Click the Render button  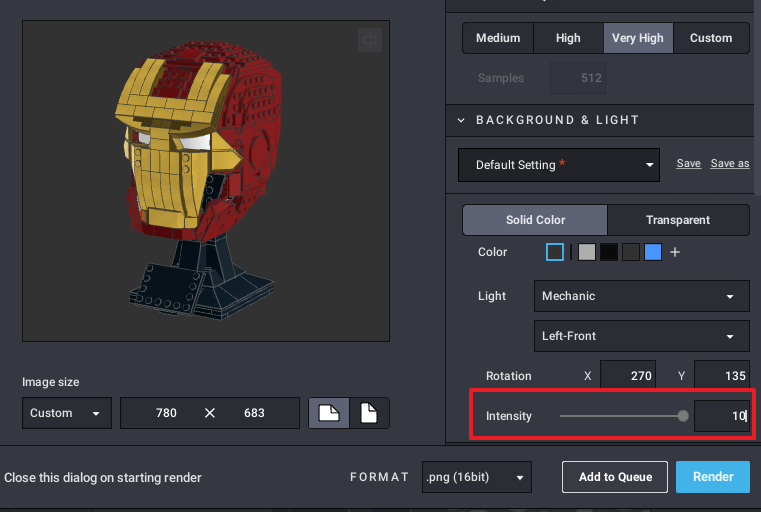[x=713, y=477]
